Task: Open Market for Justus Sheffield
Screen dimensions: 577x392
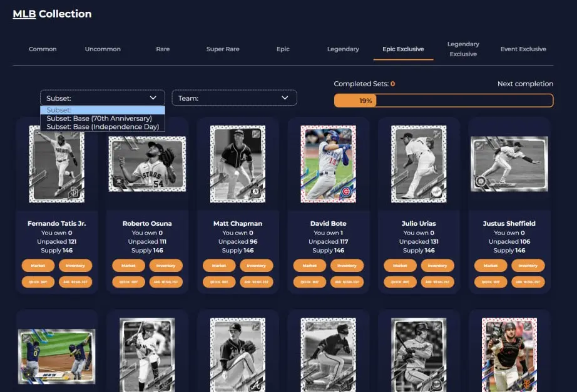Action: tap(491, 266)
